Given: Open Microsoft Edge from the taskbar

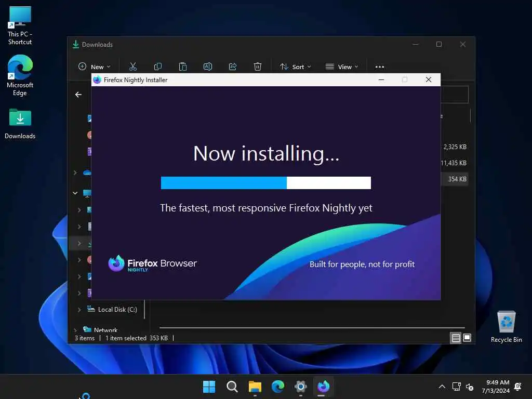Looking at the screenshot, I should pos(278,387).
